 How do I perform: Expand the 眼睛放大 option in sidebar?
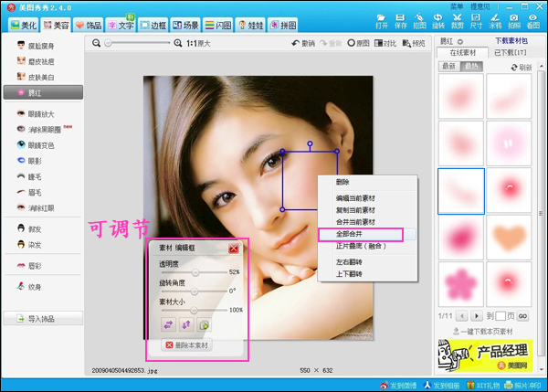point(42,113)
